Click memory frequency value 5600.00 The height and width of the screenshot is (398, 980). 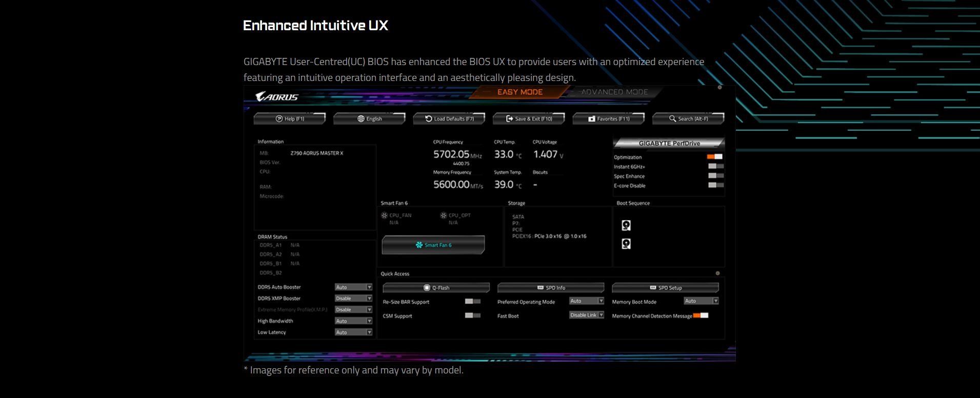pyautogui.click(x=451, y=184)
